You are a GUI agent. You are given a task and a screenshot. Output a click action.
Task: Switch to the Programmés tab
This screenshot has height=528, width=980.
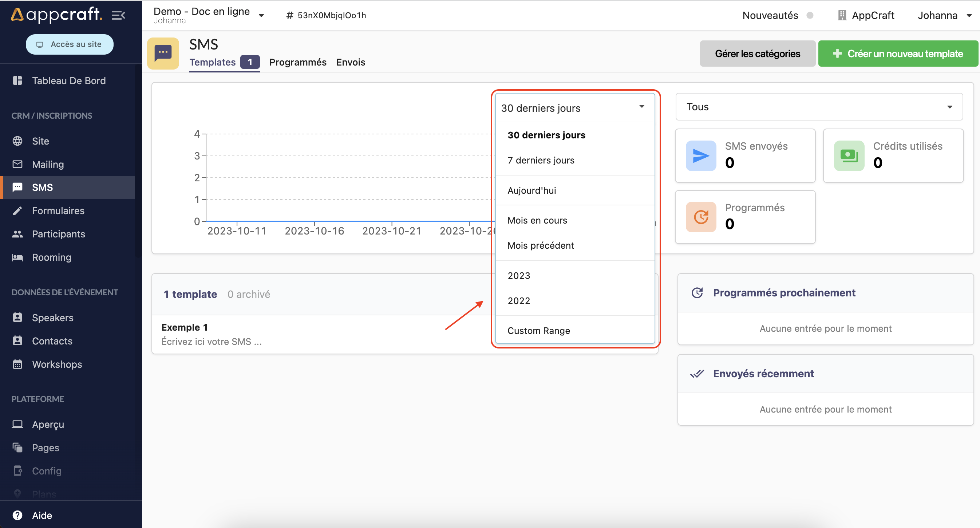[x=297, y=62]
